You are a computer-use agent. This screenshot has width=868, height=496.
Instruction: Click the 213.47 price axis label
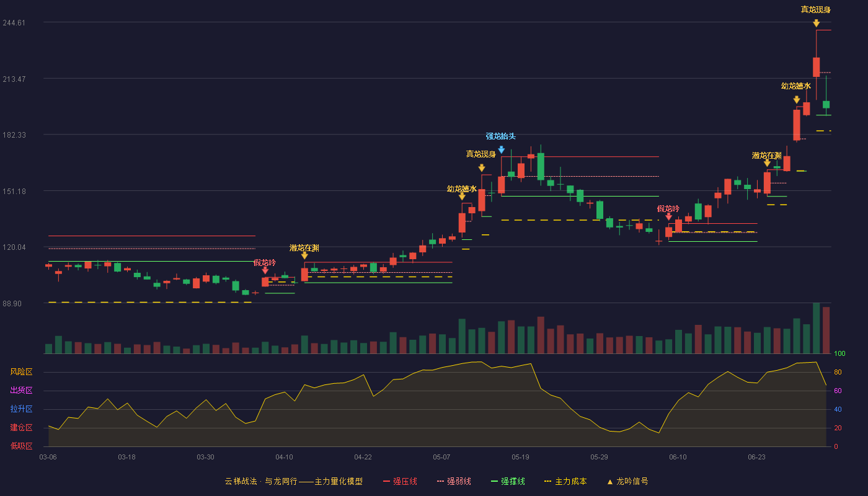point(14,79)
